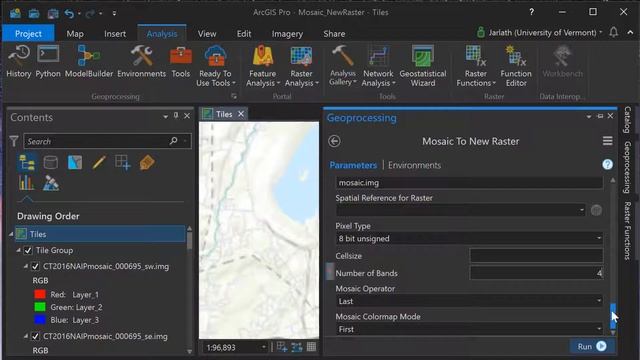Click the Red Layer_1 color swatch
This screenshot has width=640, height=360.
(x=40, y=294)
